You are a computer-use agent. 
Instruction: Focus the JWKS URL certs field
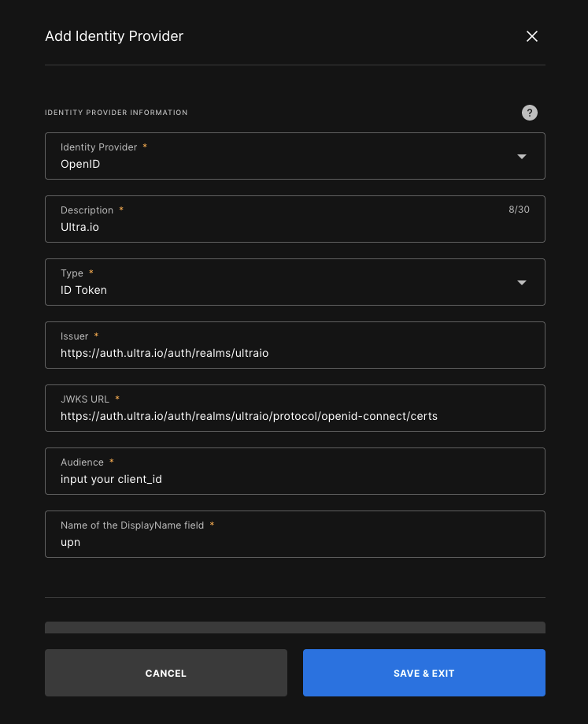point(295,408)
